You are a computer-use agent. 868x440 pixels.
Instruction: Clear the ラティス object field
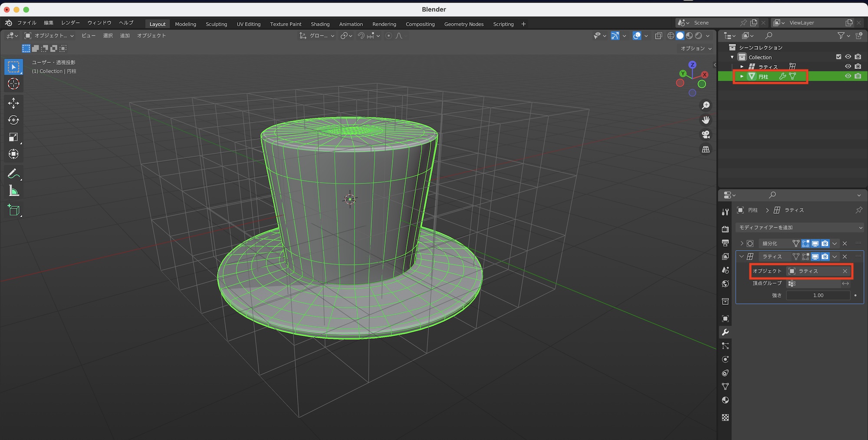[x=845, y=271]
